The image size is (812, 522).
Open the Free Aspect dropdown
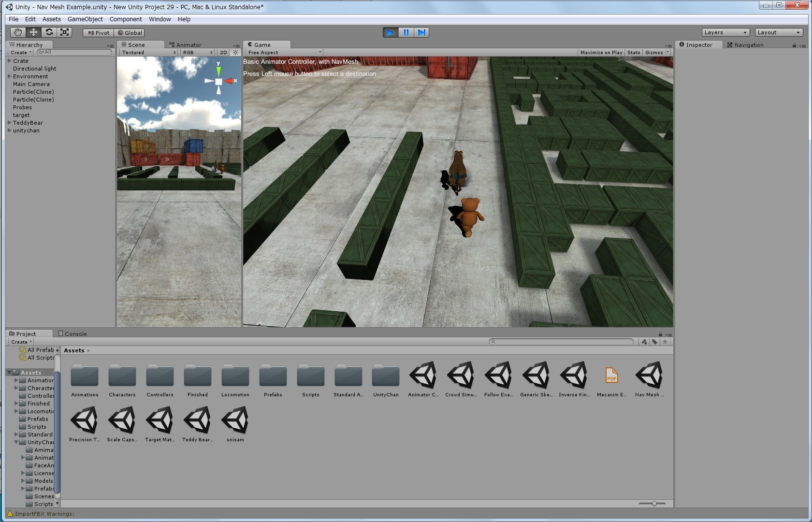coord(283,52)
